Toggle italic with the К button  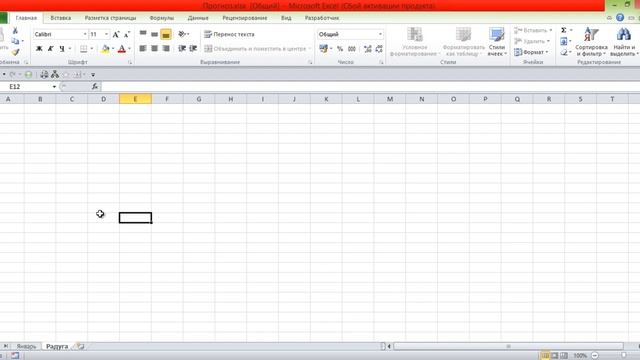pyautogui.click(x=51, y=49)
